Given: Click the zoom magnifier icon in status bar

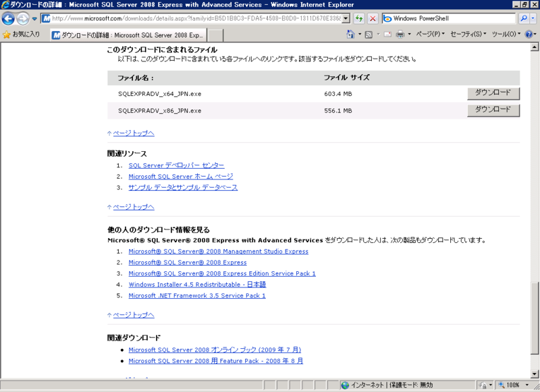Looking at the screenshot, I should click(502, 385).
